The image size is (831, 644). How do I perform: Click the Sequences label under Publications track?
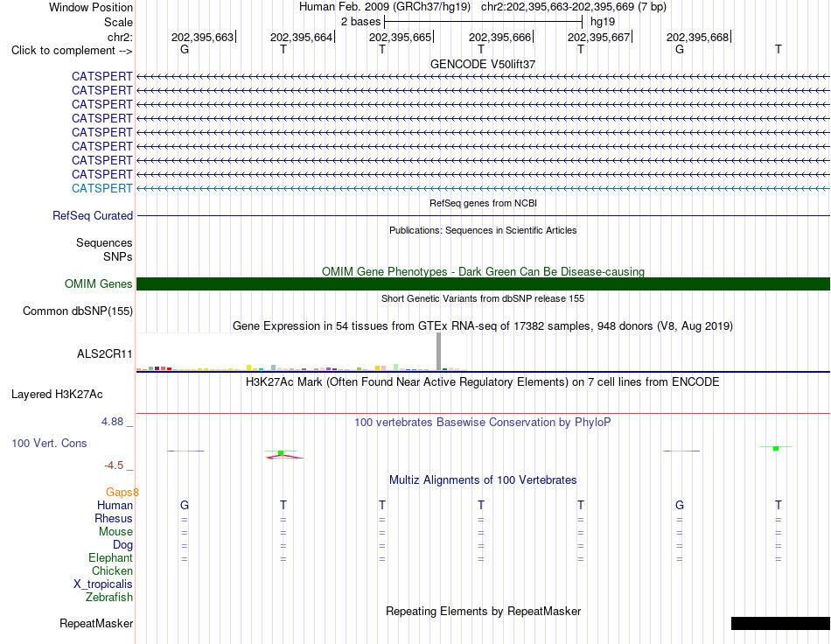tap(104, 242)
